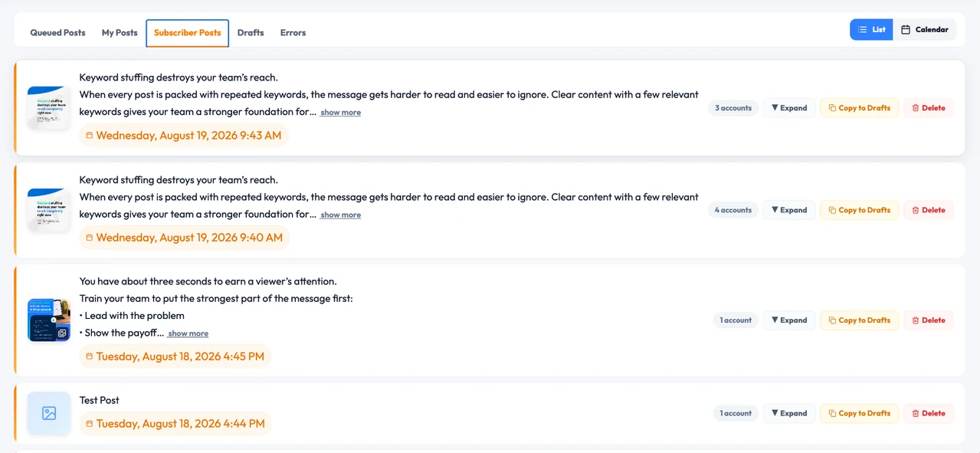Click date Tuesday, August 18, 2026 4:44 PM
The image size is (980, 453).
(x=175, y=424)
